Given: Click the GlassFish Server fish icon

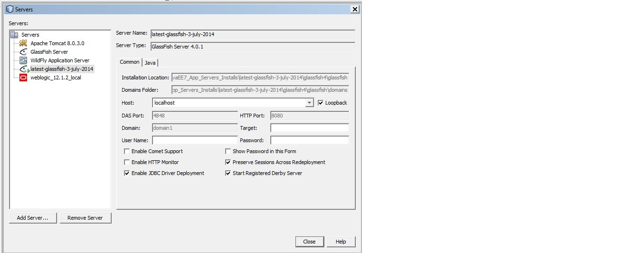Looking at the screenshot, I should [x=23, y=52].
